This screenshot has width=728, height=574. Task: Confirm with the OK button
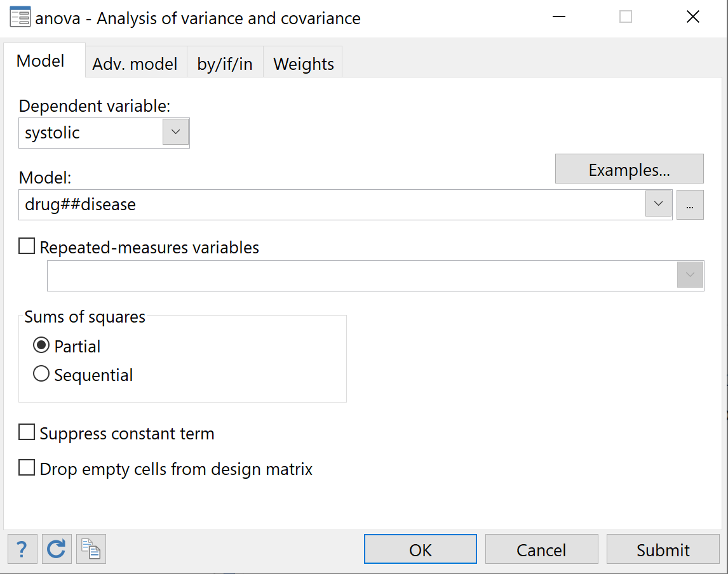pyautogui.click(x=420, y=549)
